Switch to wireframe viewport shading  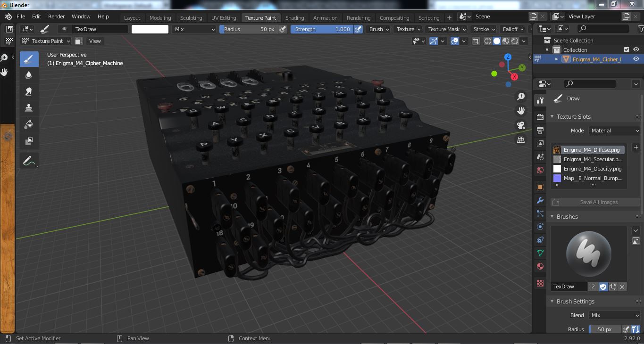488,41
